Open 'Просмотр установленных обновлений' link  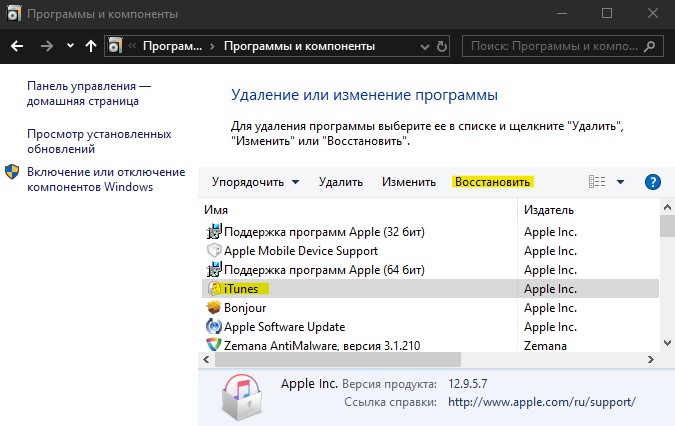(x=99, y=141)
